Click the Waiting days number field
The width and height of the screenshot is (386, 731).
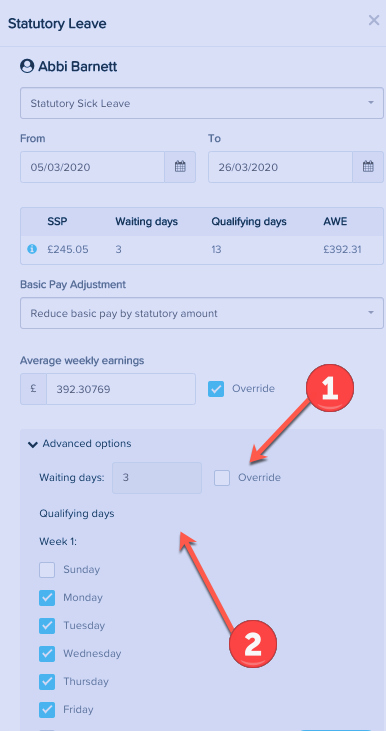pos(157,478)
